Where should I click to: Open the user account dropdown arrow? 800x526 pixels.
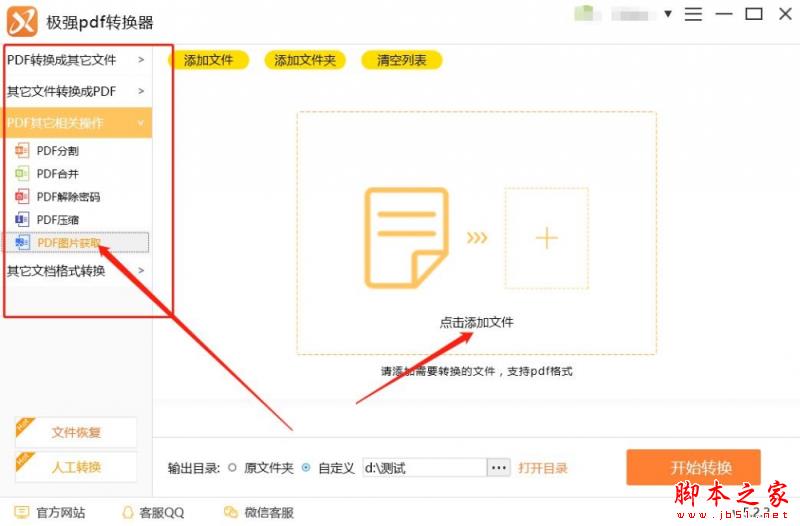coord(667,14)
